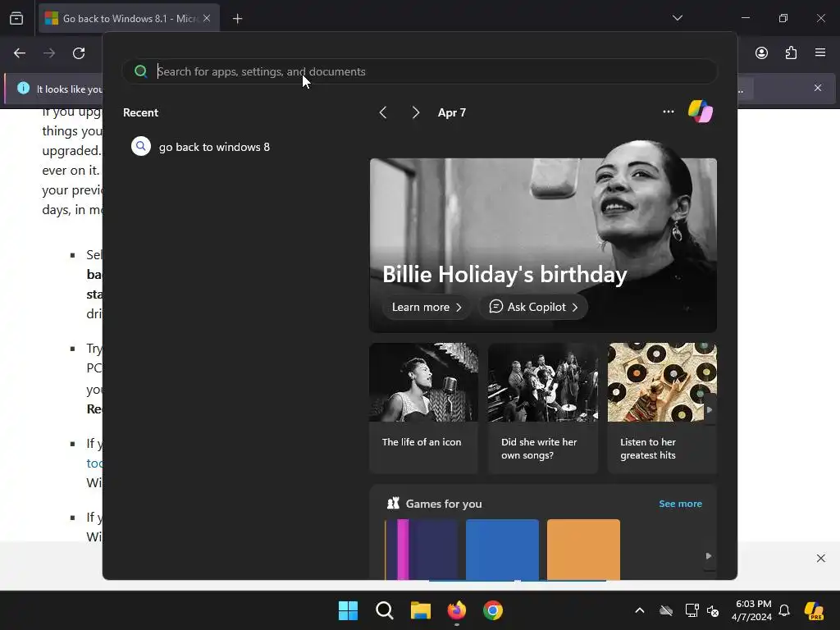This screenshot has width=840, height=630.
Task: Go to previous day with left chevron
Action: (382, 112)
